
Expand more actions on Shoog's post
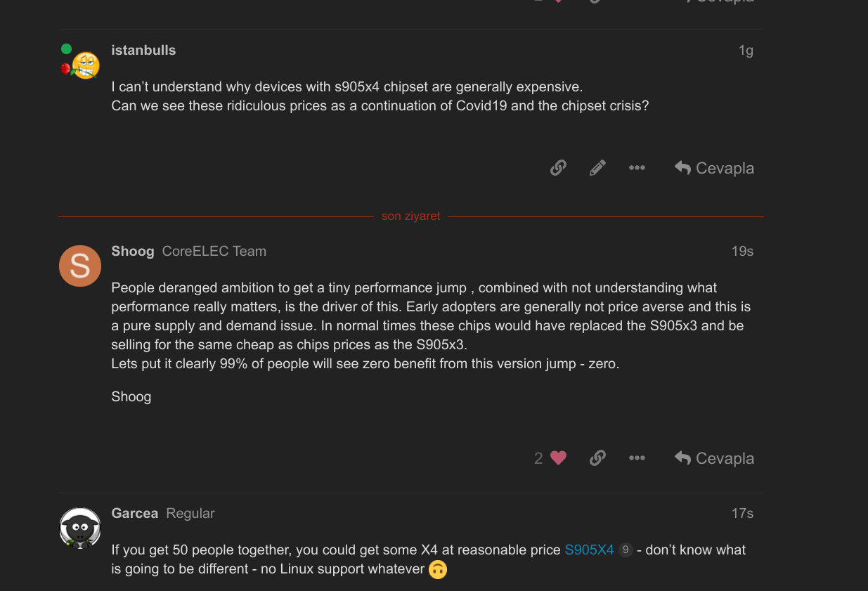pos(637,458)
